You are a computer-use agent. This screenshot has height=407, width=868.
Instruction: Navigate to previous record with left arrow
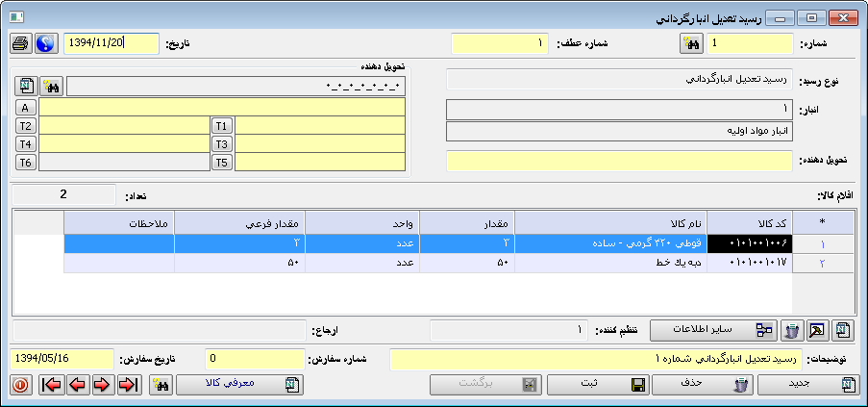(x=78, y=385)
